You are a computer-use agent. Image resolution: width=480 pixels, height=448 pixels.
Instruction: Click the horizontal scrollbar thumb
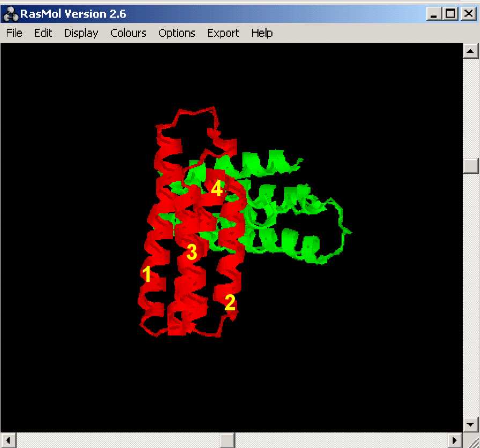pyautogui.click(x=227, y=440)
